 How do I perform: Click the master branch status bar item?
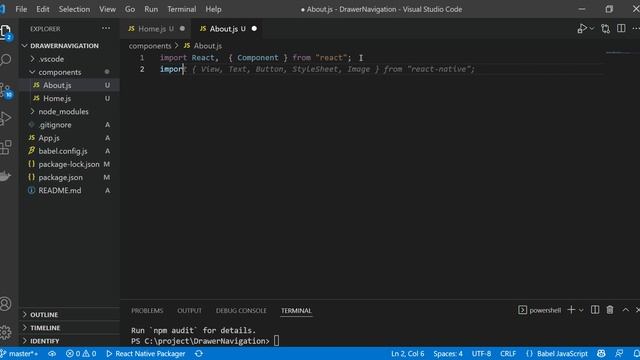20,353
